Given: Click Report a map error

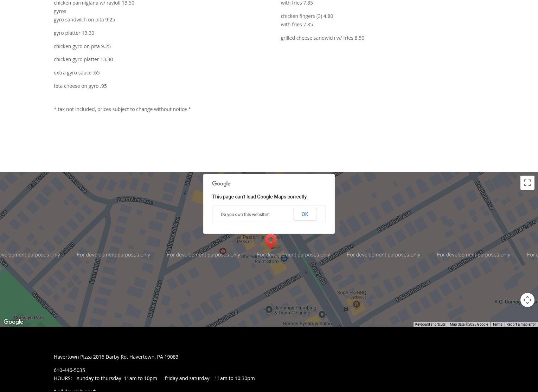Looking at the screenshot, I should click(x=521, y=324).
